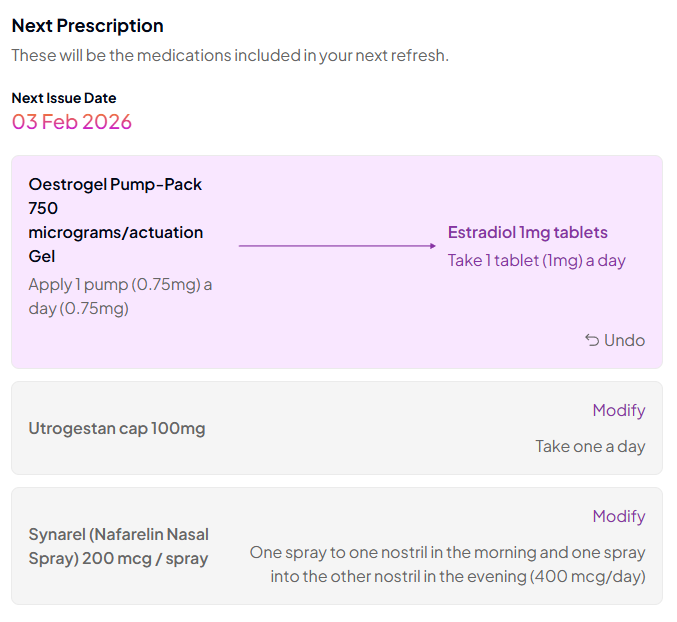Undo the Oestrogel medication change
This screenshot has width=677, height=622.
615,340
